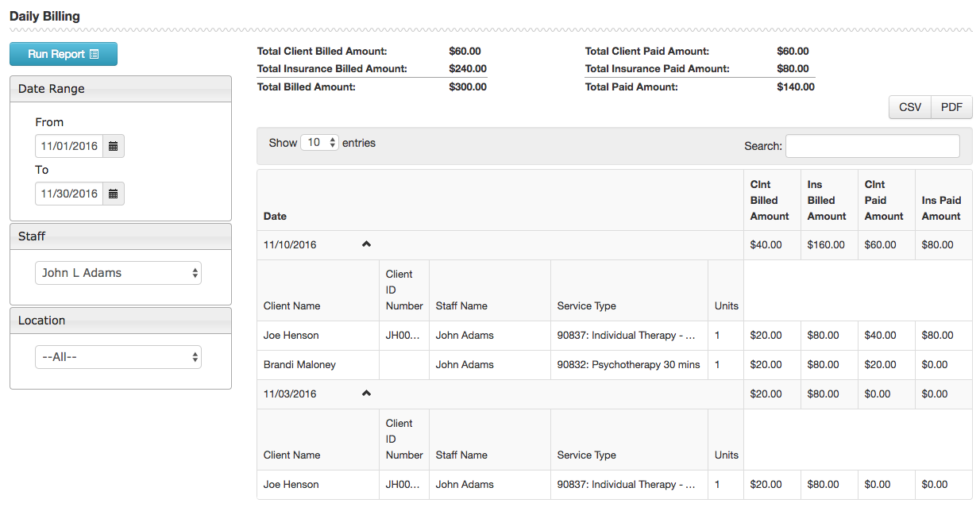Sort by Clnt Paid Amount column header
Viewport: 980px width, 507px height.
884,200
